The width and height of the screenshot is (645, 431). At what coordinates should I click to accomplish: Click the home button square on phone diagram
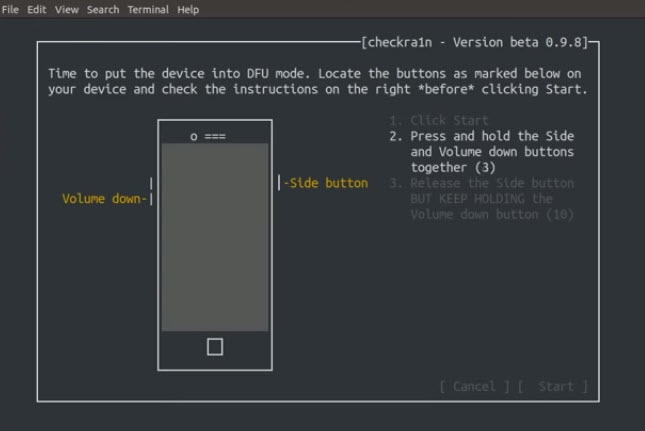coord(215,347)
